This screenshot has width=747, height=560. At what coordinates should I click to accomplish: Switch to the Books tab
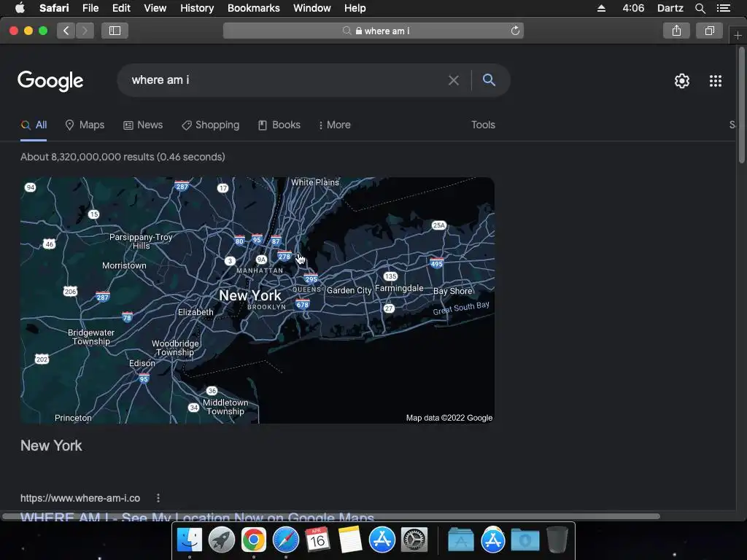(x=279, y=125)
